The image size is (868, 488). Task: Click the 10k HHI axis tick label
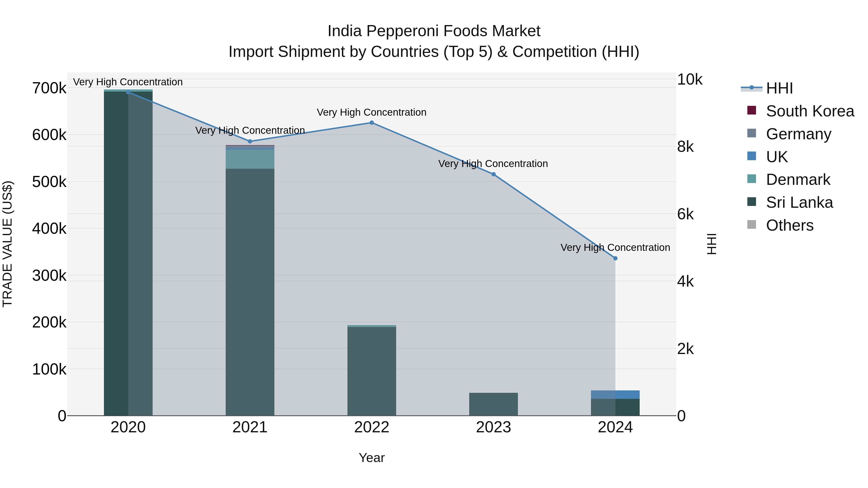click(x=690, y=80)
